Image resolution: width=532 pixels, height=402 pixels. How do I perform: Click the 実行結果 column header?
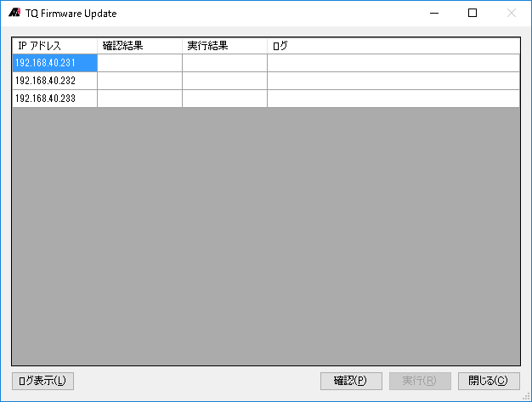pos(224,46)
